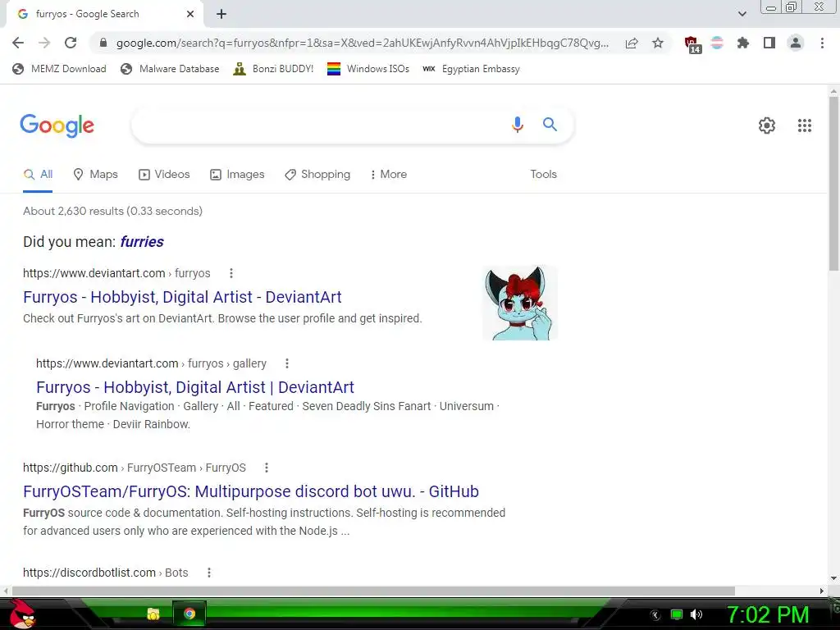Click the discordbotlist.com › Bots URL text

point(106,573)
